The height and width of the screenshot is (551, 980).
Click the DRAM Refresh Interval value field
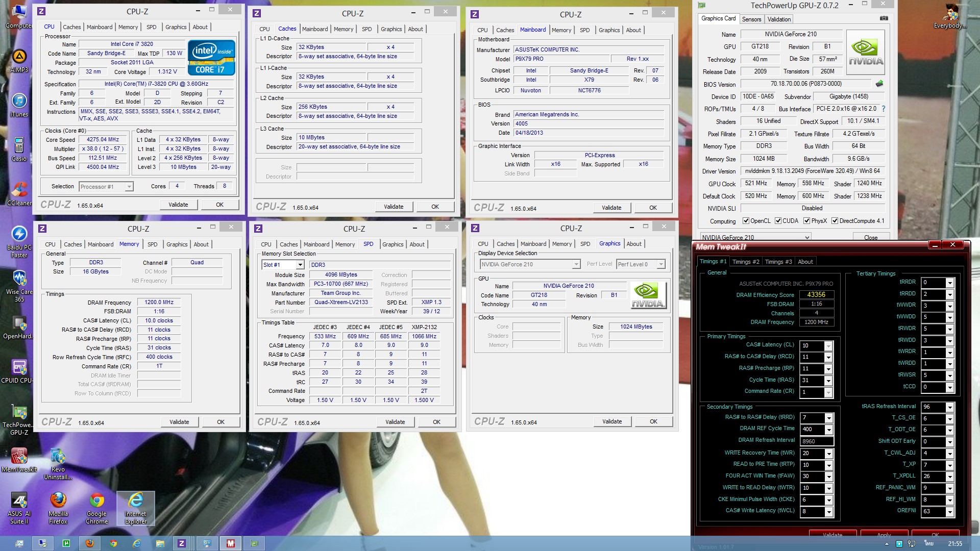(817, 441)
